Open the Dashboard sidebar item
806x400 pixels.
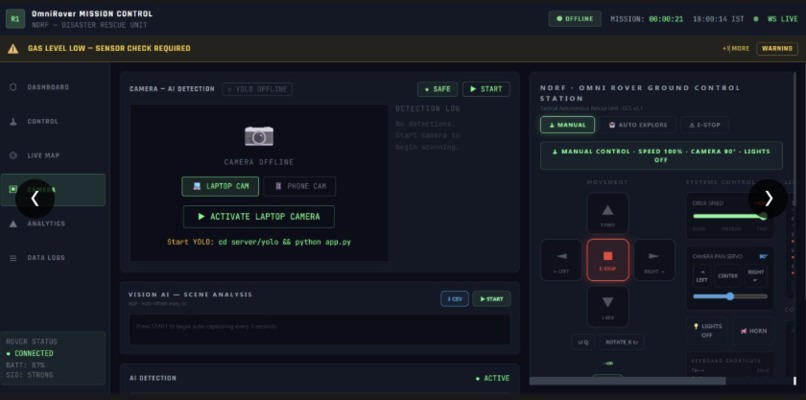coord(48,87)
